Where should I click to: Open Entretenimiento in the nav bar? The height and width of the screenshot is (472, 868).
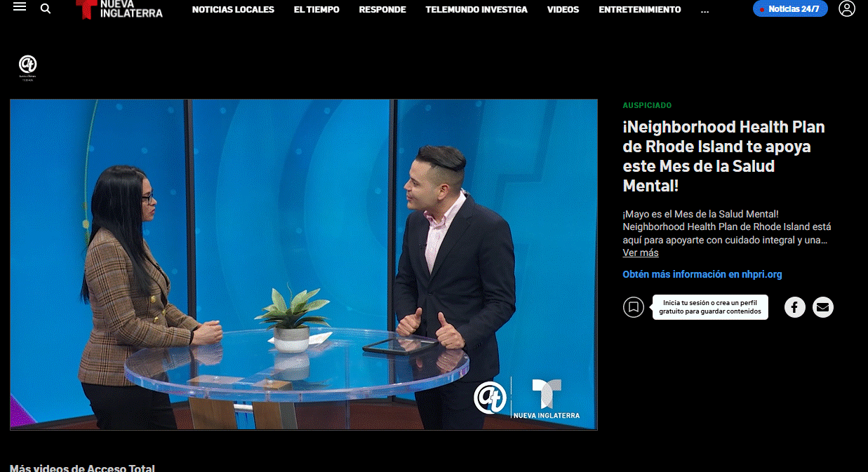click(x=640, y=9)
